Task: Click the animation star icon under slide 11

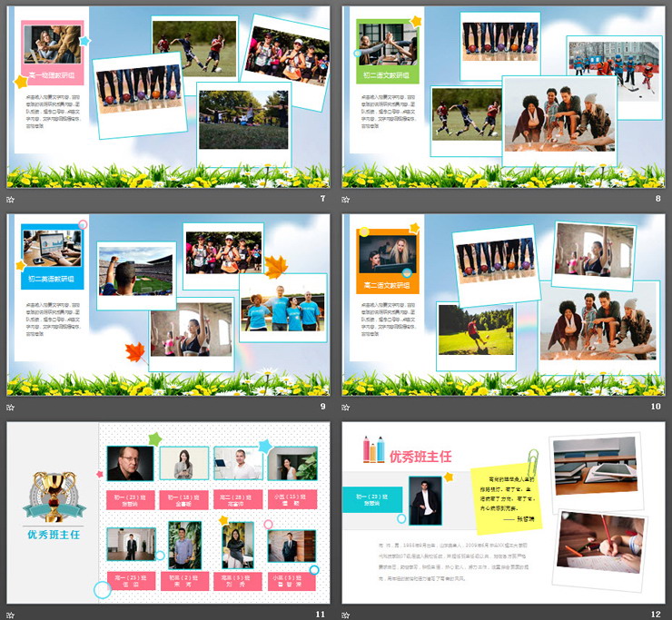Action: tap(11, 615)
